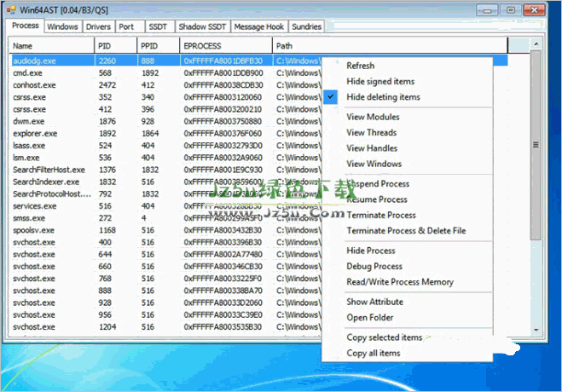Viewport: 562px width, 392px height.
Task: Sort by the Path column header
Action: click(x=390, y=46)
